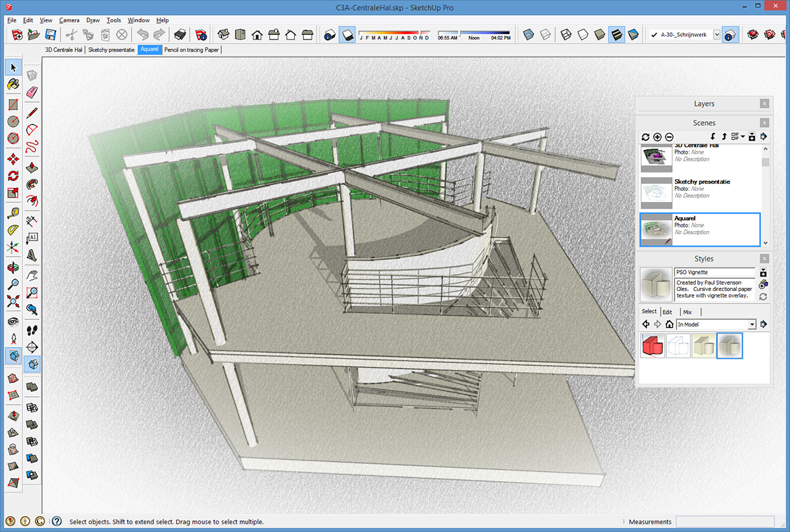
Task: Open the Model Info icon
Action: pos(201,35)
